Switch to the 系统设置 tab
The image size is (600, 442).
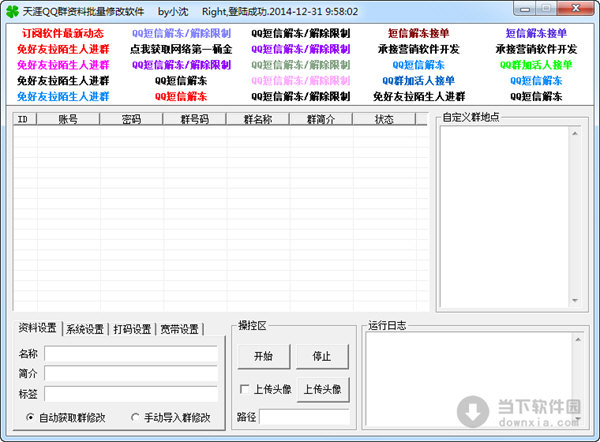(x=85, y=329)
